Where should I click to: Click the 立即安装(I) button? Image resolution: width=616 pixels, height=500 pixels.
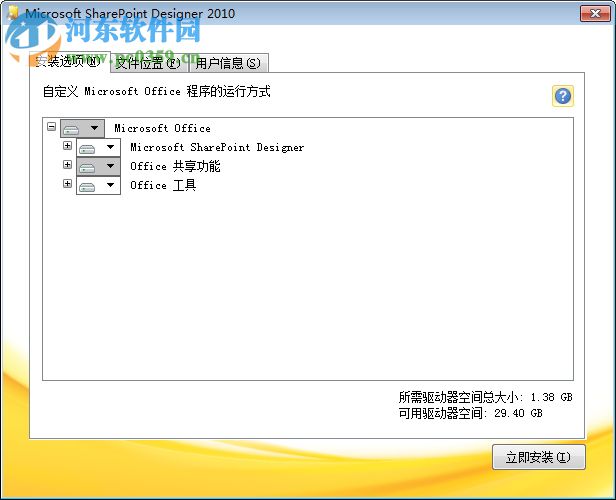coord(539,457)
